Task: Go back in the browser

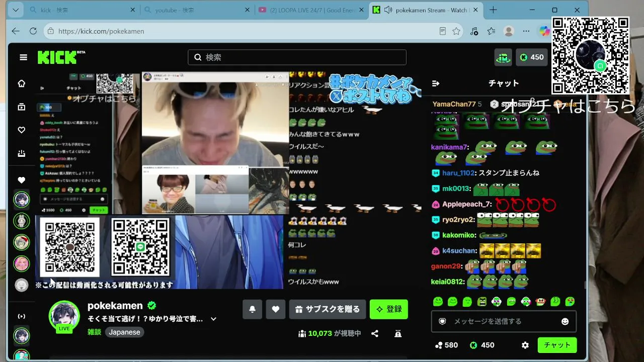Action: click(x=16, y=31)
